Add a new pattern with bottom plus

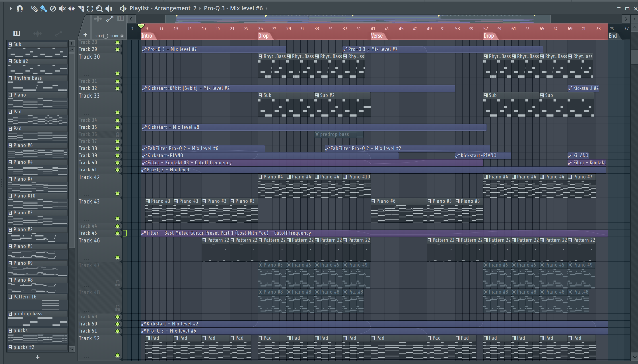(x=37, y=357)
